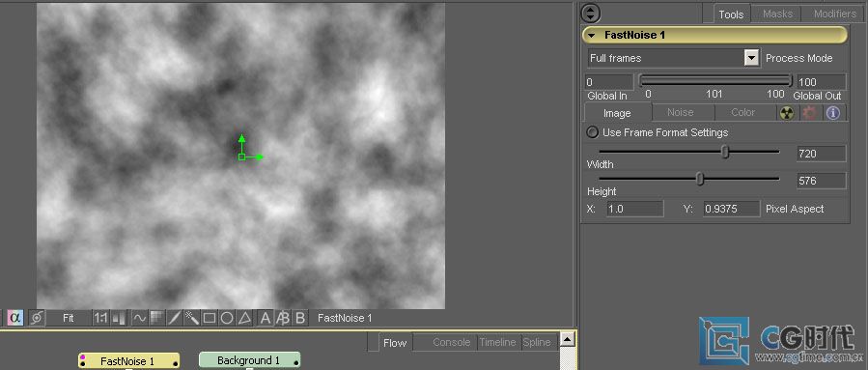This screenshot has height=370, width=868.
Task: Click the Global Out value field
Action: click(821, 82)
